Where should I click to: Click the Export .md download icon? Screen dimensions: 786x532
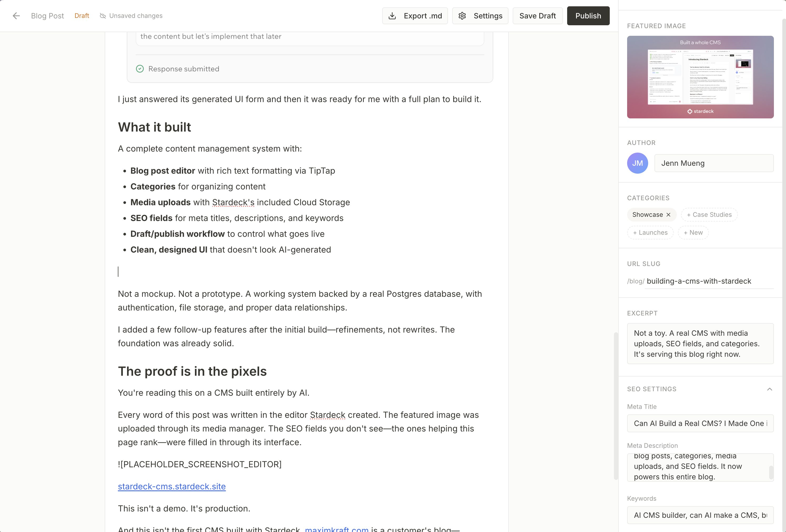(x=392, y=16)
